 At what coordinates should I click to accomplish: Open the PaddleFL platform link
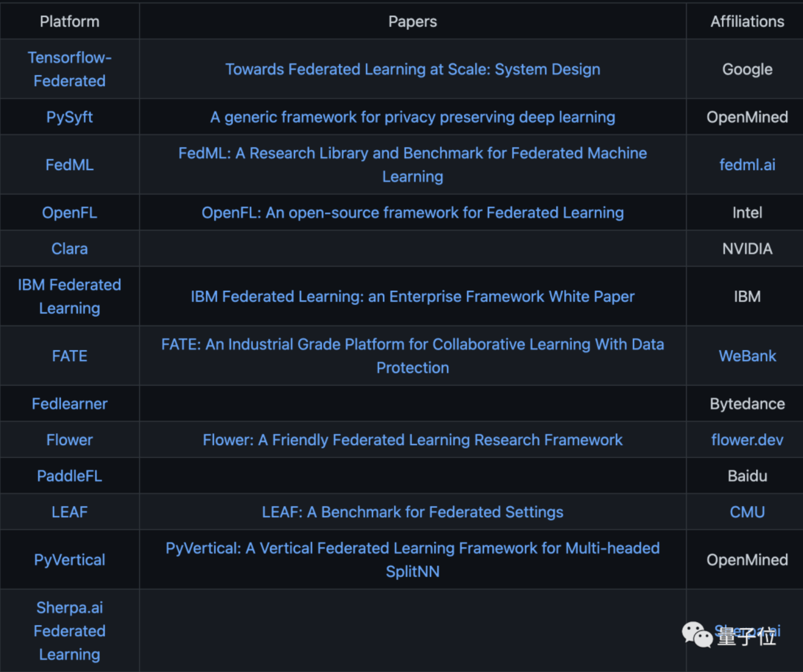70,476
